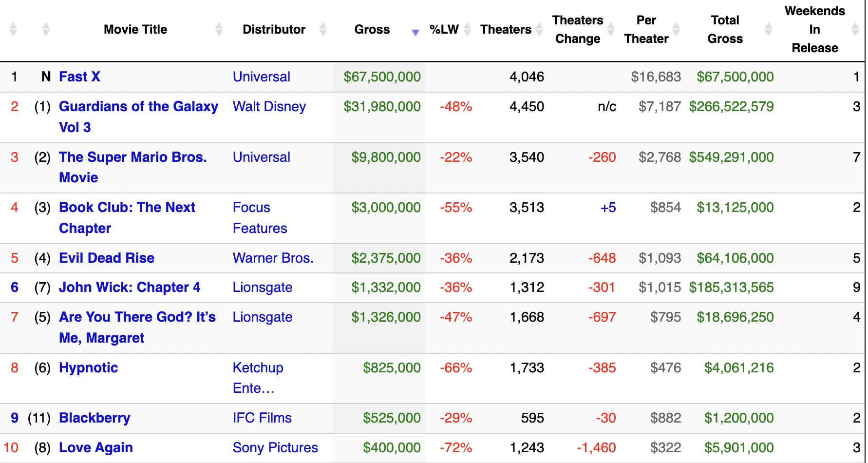Image resolution: width=868 pixels, height=463 pixels.
Task: Click theater count 595 for Blackberry
Action: [x=532, y=418]
